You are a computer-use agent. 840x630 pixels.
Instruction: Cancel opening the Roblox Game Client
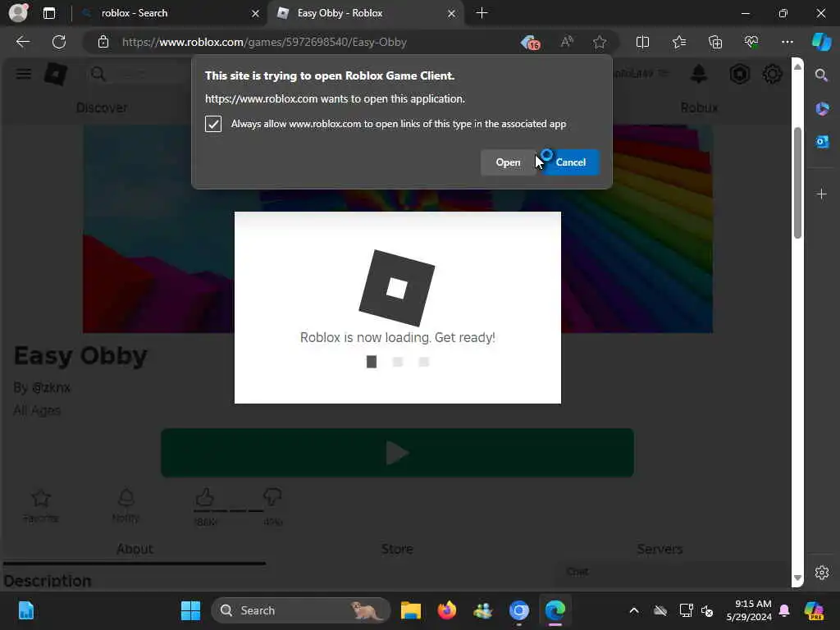pos(571,162)
